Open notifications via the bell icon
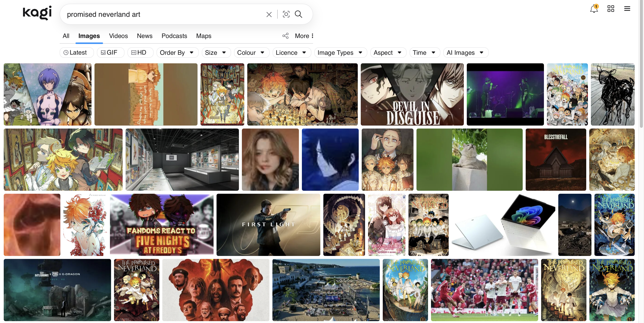 coord(594,9)
